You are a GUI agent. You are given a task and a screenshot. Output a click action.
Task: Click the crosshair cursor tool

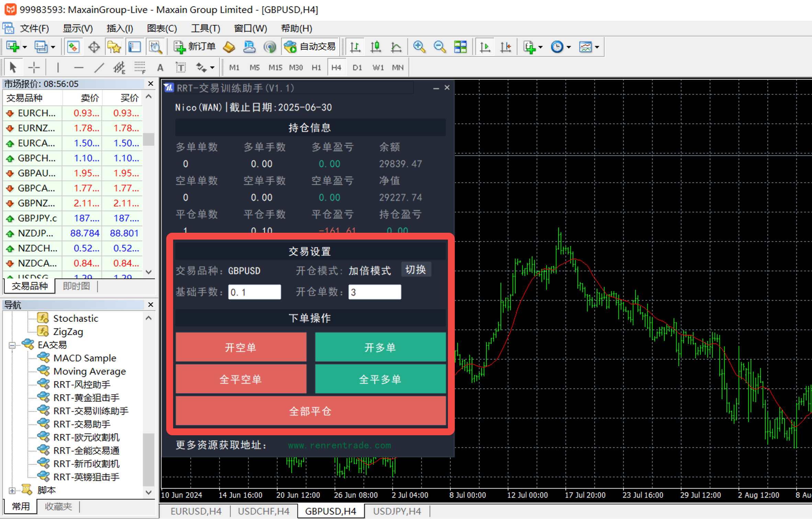coord(34,68)
